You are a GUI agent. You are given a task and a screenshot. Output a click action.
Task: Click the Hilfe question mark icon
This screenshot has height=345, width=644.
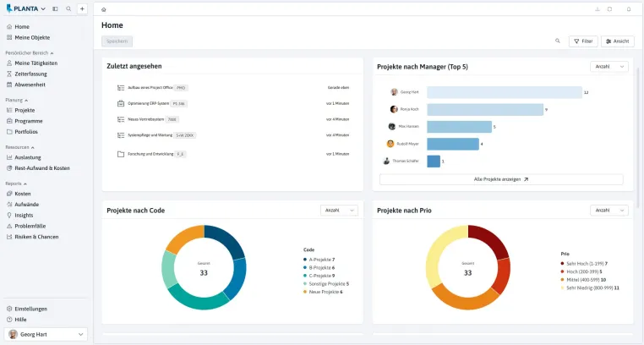(9, 320)
